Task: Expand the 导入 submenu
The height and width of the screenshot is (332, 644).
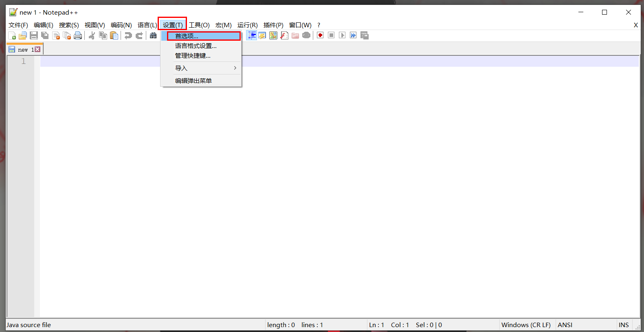Action: pos(201,68)
